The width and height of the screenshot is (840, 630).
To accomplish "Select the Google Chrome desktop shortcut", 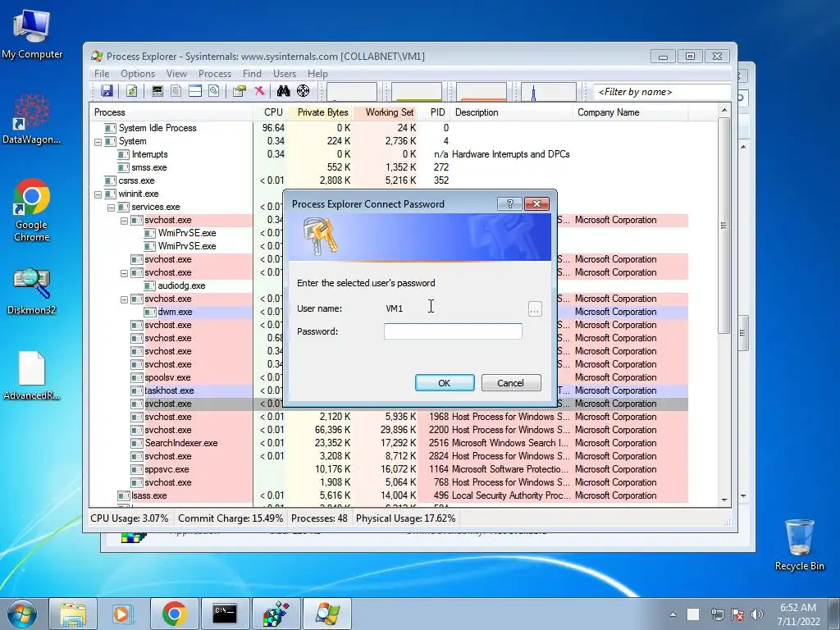I will (x=32, y=210).
